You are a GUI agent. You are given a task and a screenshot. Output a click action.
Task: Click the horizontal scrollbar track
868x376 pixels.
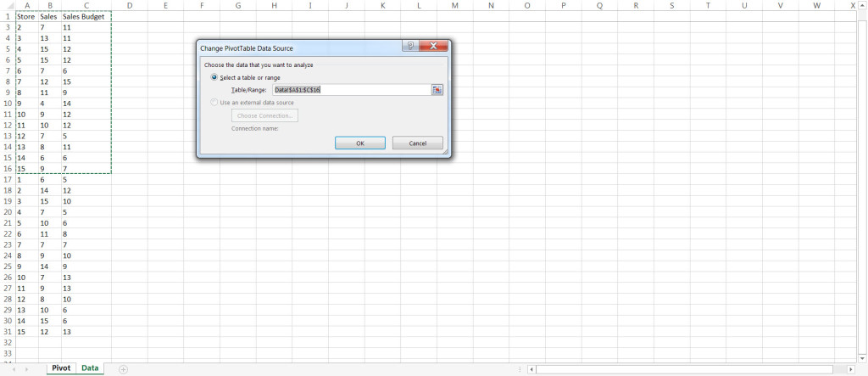click(x=684, y=369)
